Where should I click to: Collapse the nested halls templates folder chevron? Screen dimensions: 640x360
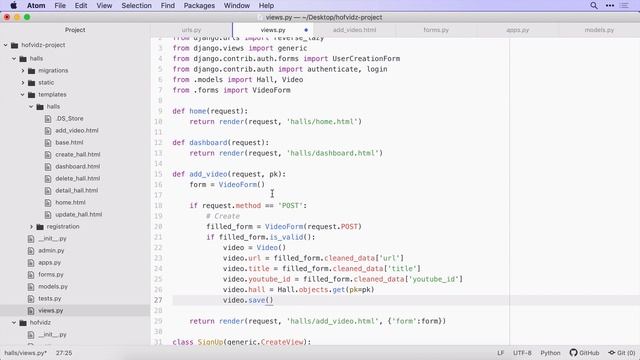coord(31,107)
